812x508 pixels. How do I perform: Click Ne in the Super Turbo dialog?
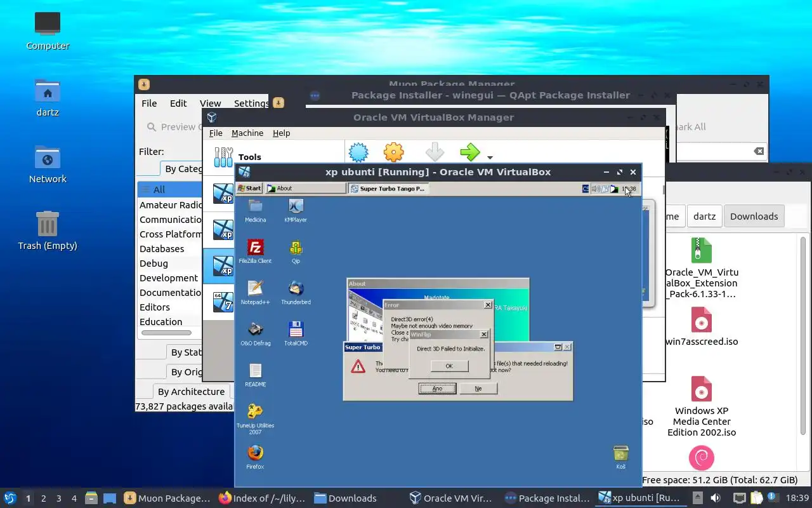click(478, 388)
